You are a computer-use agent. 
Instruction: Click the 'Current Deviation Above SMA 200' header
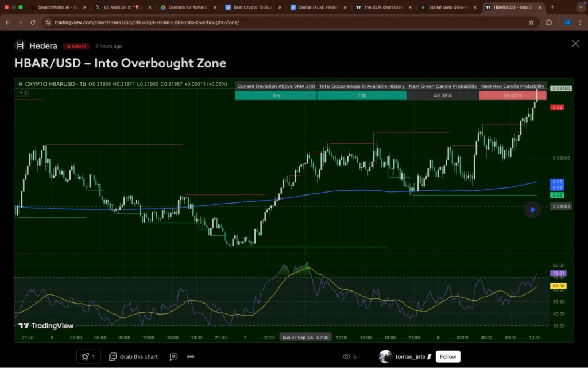coord(276,86)
